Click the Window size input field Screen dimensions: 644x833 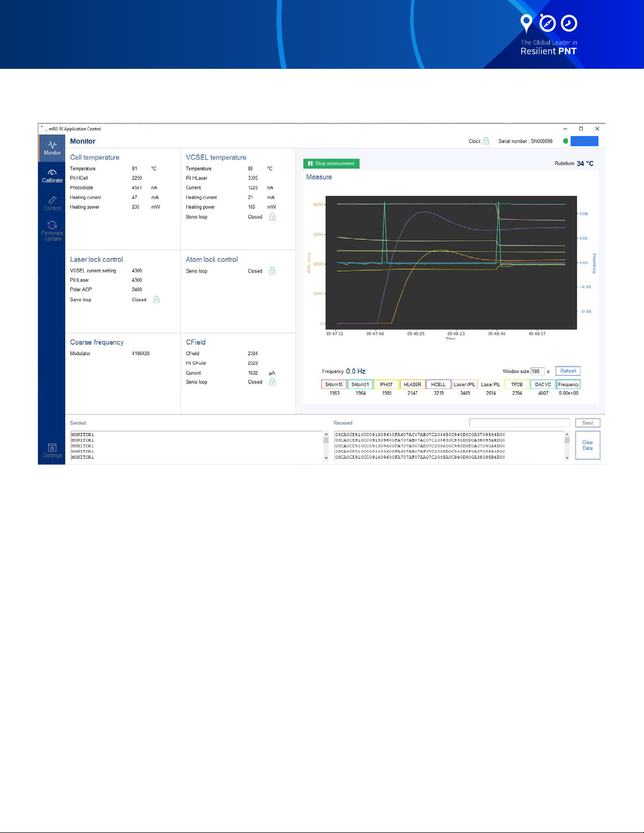(x=538, y=371)
